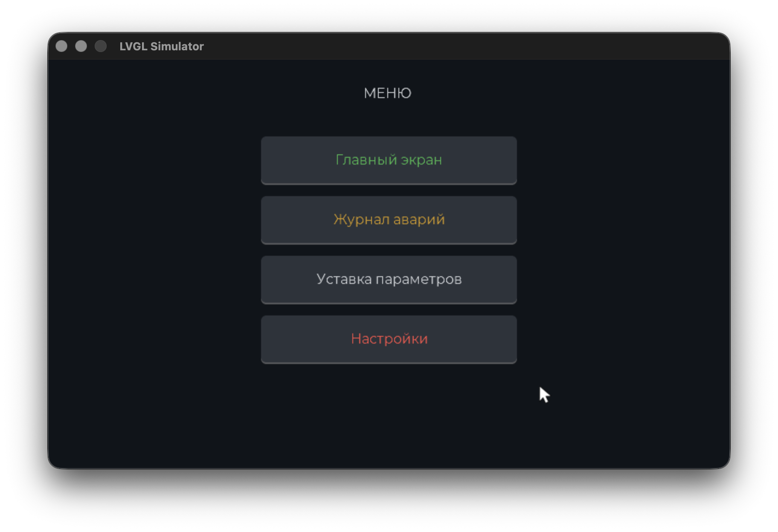Choose the last menu item in list
The width and height of the screenshot is (778, 532).
point(389,339)
